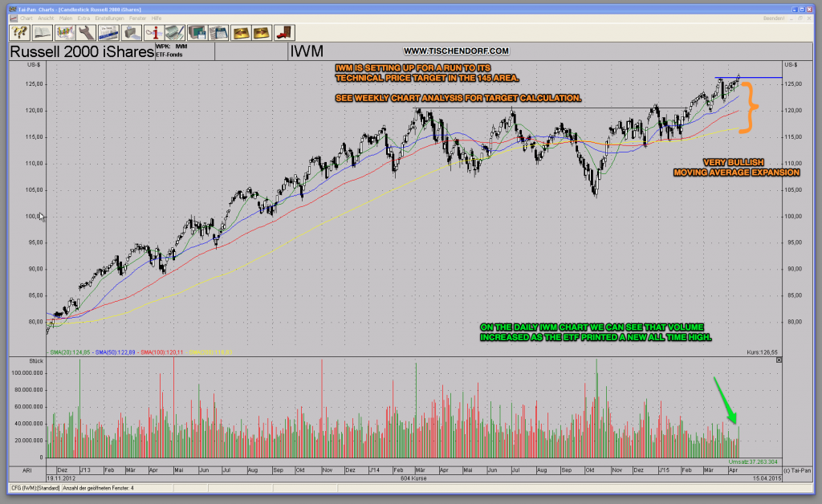Open the Ansicht menu

tap(45, 18)
